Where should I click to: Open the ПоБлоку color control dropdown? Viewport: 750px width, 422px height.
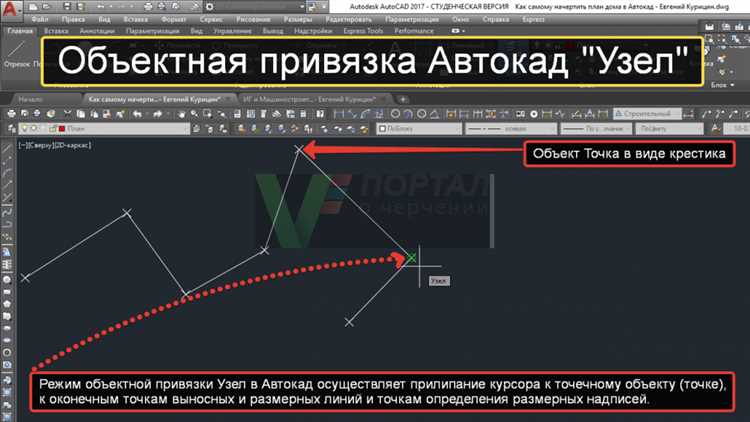(419, 129)
